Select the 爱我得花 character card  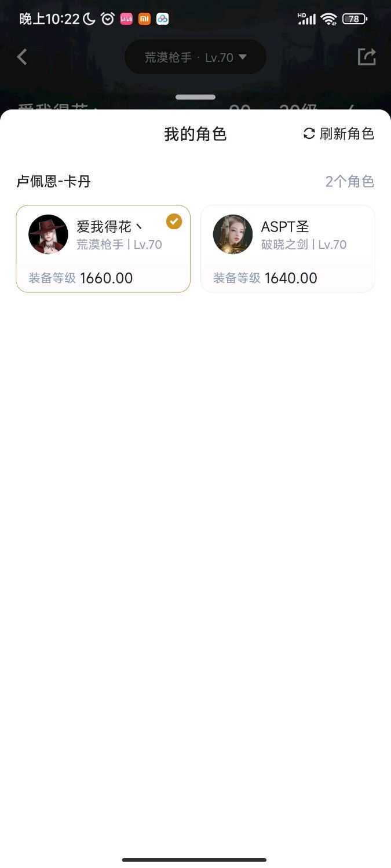click(x=103, y=249)
